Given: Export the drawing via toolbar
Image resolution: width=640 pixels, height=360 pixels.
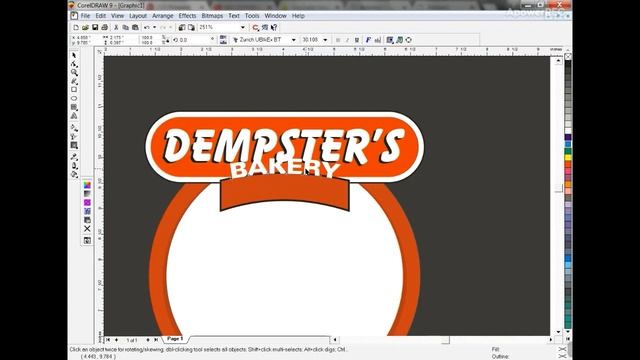Looking at the screenshot, I should point(191,27).
